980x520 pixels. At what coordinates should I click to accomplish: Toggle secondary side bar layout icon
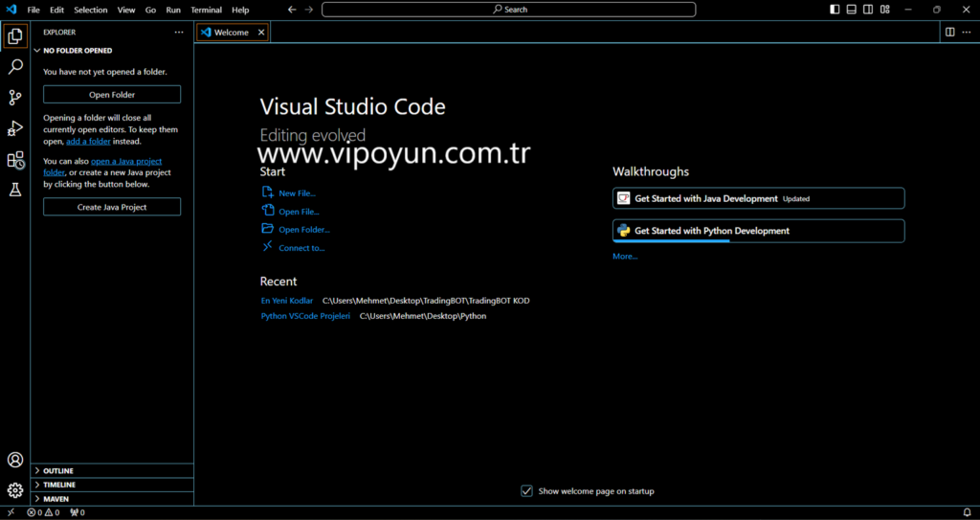pyautogui.click(x=868, y=10)
